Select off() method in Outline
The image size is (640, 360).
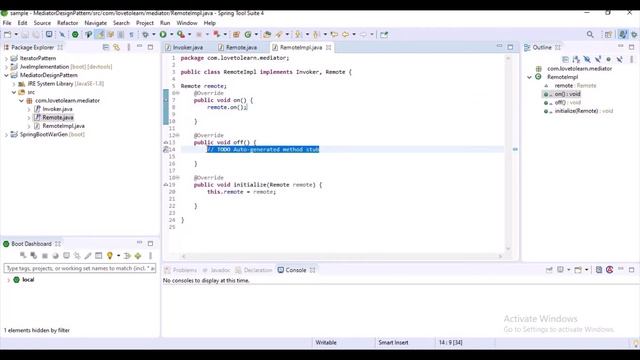562,102
